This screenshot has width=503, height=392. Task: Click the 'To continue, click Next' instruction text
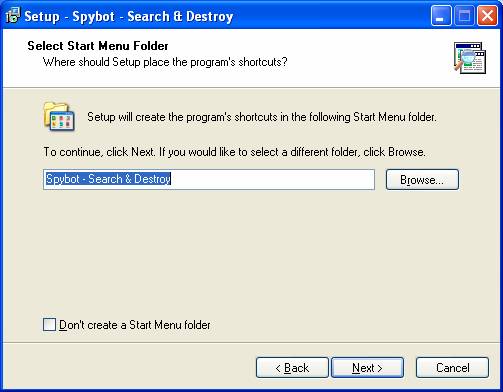pyautogui.click(x=234, y=152)
